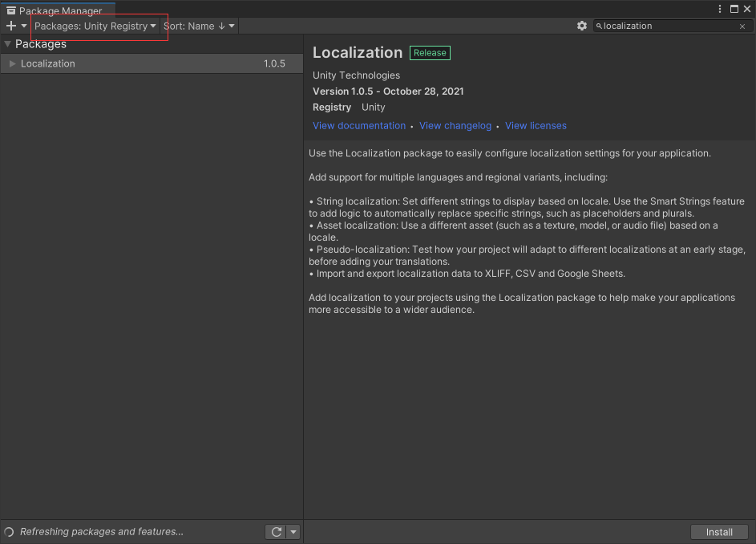Click the Registry Unity label

pyautogui.click(x=349, y=108)
